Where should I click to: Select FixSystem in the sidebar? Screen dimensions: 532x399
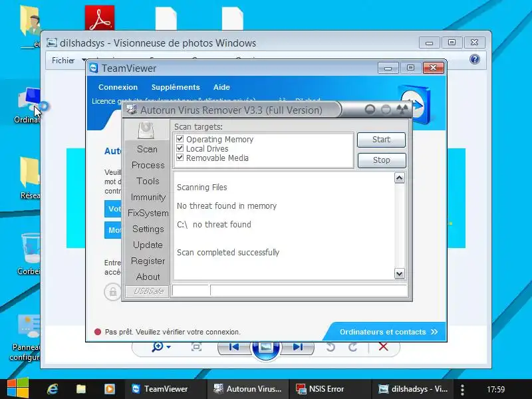tap(148, 213)
